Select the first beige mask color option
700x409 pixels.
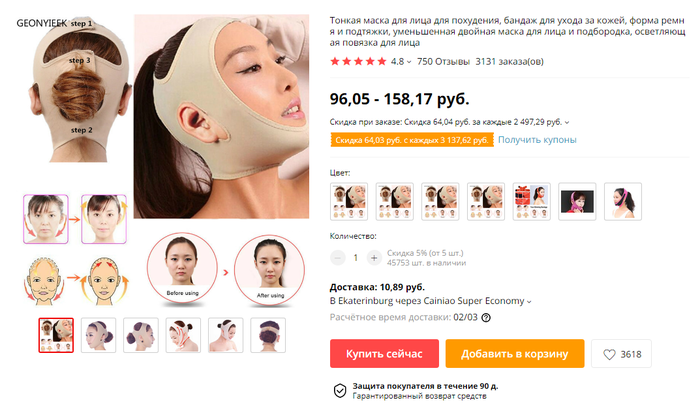tap(349, 201)
